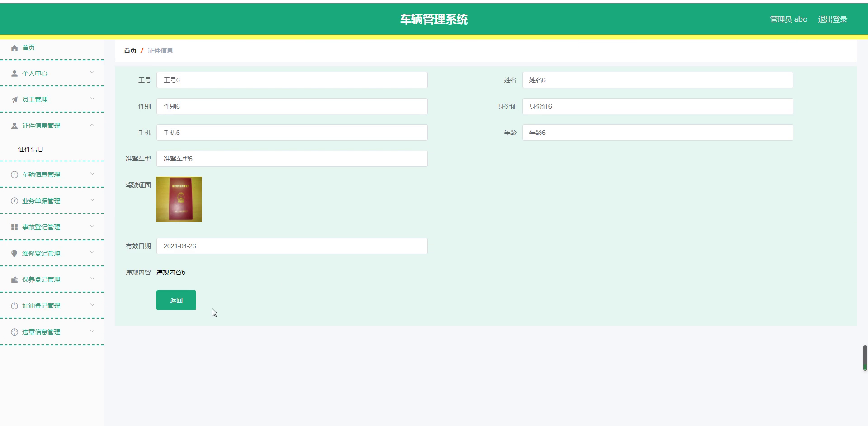Click the 性别 input field
Image resolution: width=868 pixels, height=426 pixels.
(x=292, y=106)
